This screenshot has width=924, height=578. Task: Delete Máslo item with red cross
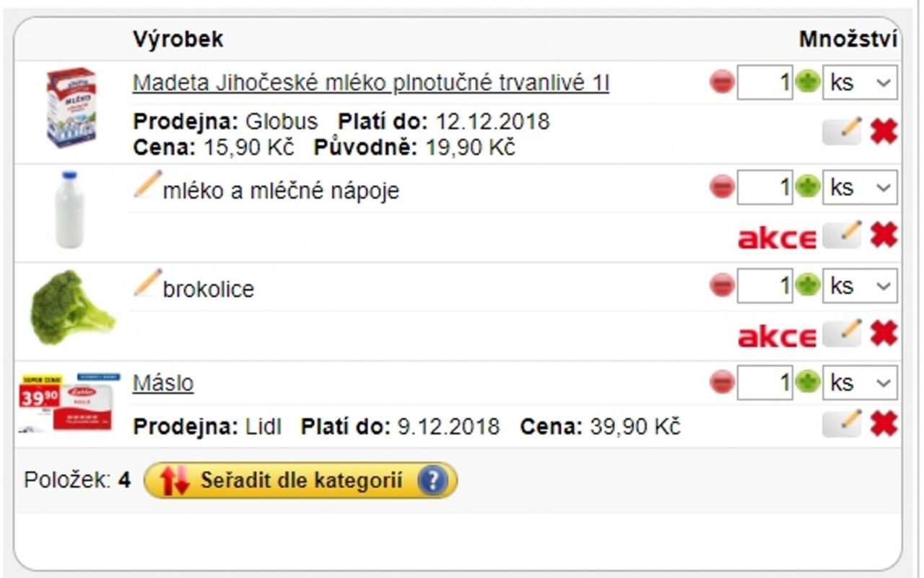[x=884, y=423]
